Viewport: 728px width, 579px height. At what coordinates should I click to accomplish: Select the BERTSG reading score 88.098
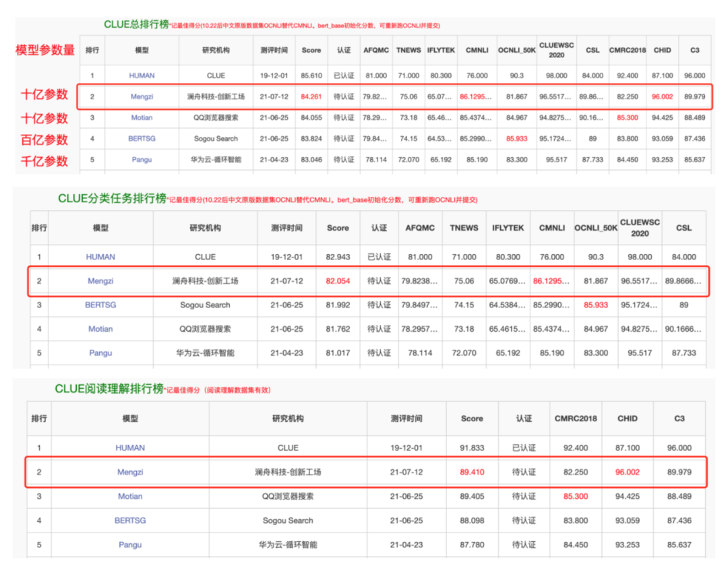click(x=472, y=520)
